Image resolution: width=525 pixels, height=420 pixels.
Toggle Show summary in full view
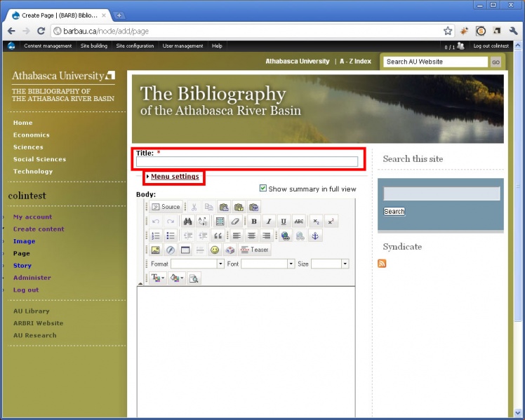click(263, 189)
